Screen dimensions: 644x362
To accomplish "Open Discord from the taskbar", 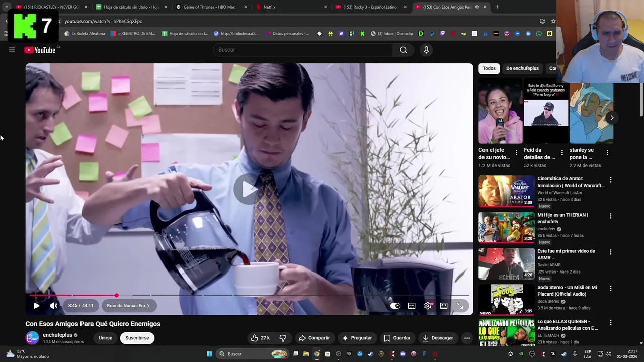I will [x=403, y=354].
